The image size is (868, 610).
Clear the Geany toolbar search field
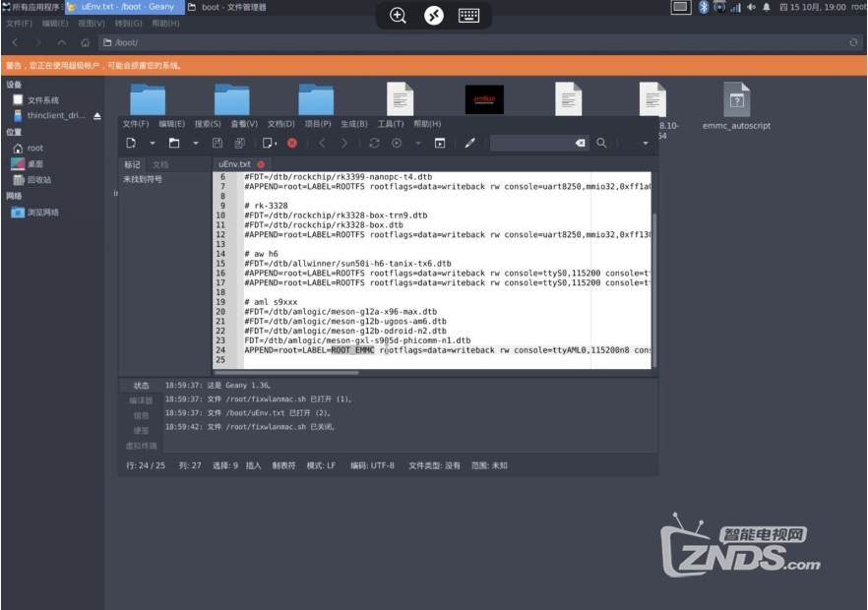pos(581,144)
